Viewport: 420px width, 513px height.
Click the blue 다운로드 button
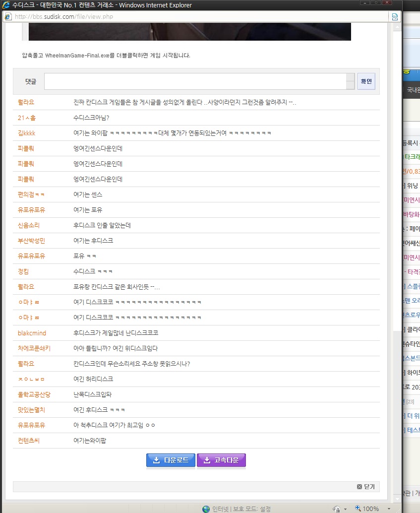point(171,460)
